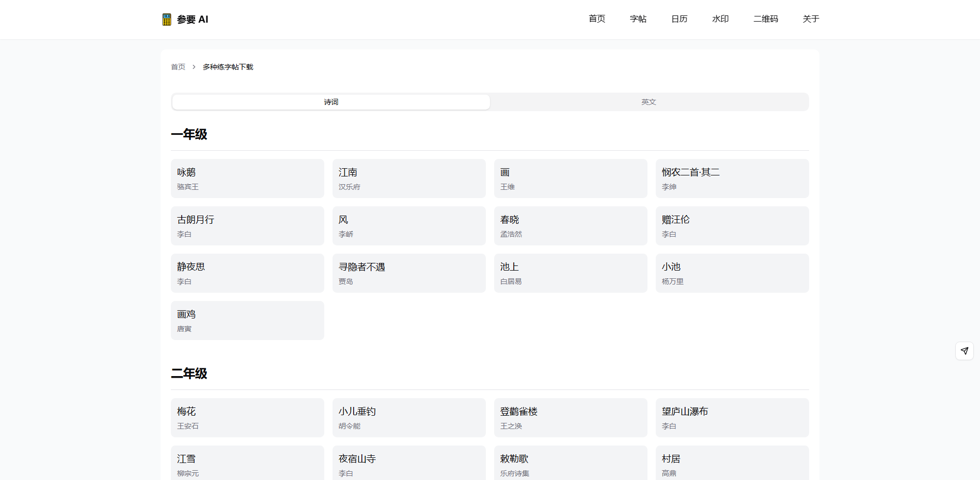The height and width of the screenshot is (480, 980).
Task: Open the 望庐山瀑布 poem card
Action: pos(732,417)
